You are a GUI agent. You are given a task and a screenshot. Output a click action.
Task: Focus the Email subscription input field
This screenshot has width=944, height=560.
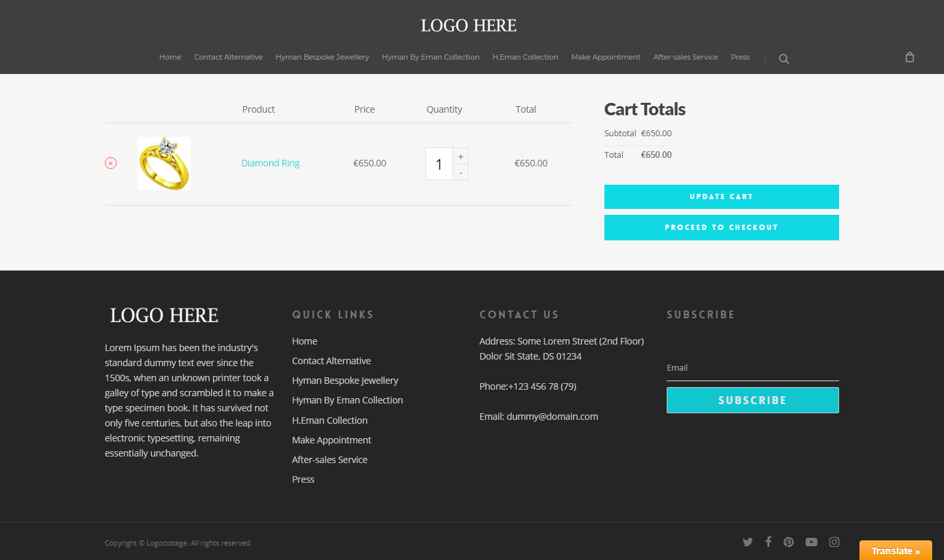point(752,368)
